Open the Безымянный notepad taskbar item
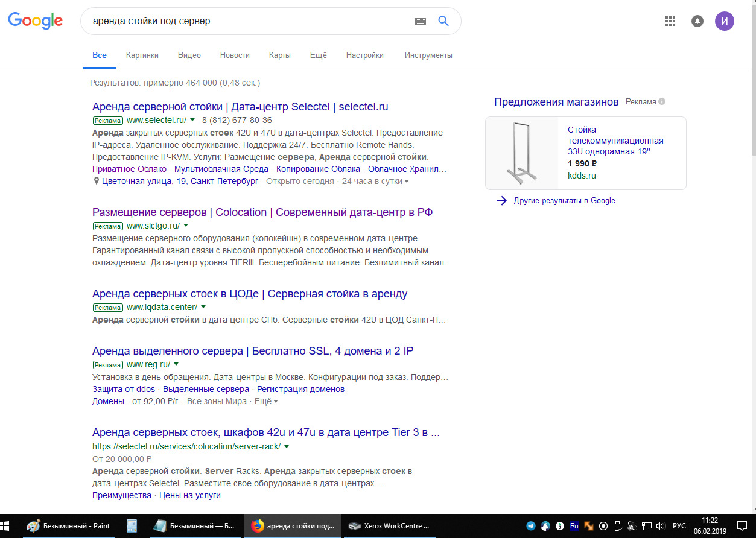Image resolution: width=756 pixels, height=538 pixels. [194, 526]
